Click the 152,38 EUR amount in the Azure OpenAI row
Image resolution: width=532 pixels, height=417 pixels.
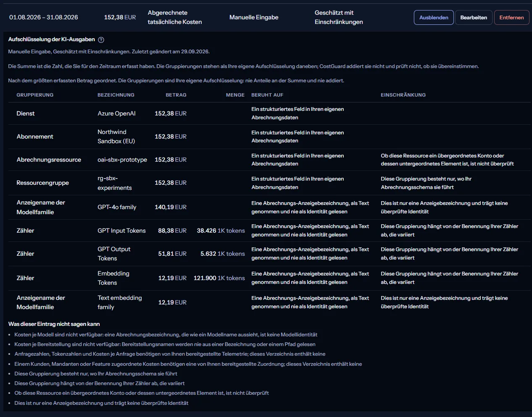pos(171,113)
